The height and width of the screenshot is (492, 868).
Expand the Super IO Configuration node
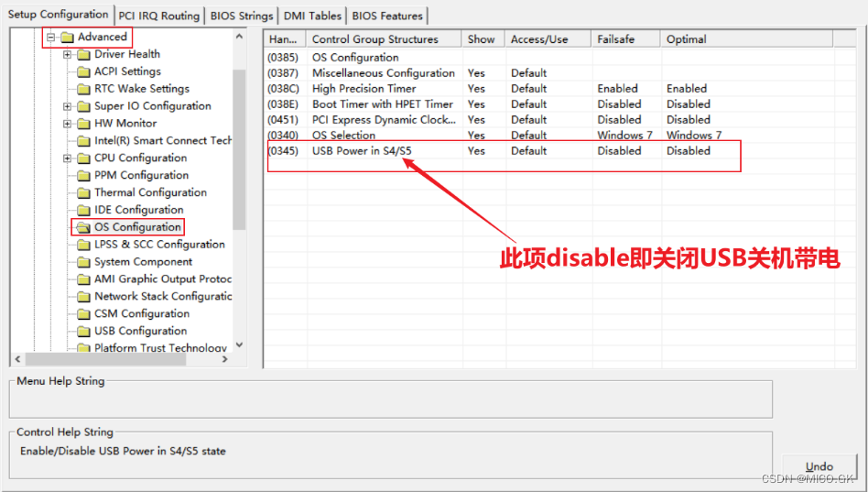pos(68,106)
